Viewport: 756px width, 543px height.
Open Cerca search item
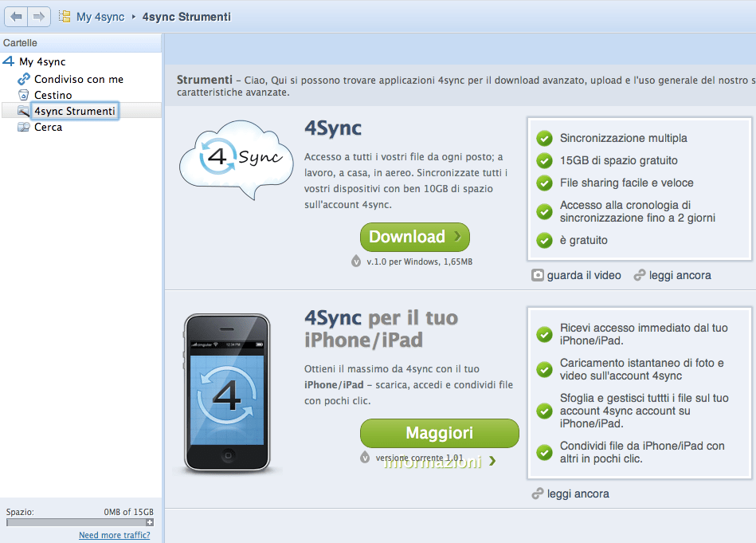click(49, 127)
